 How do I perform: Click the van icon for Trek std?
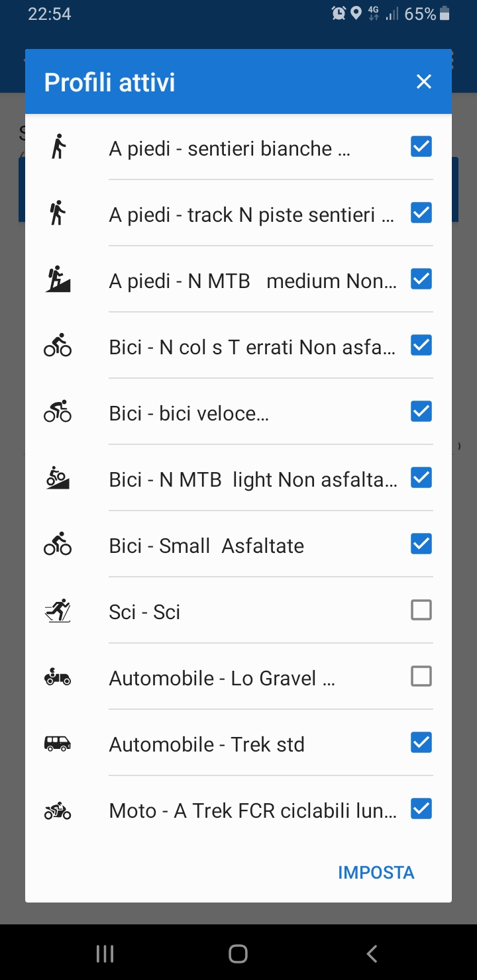[58, 743]
